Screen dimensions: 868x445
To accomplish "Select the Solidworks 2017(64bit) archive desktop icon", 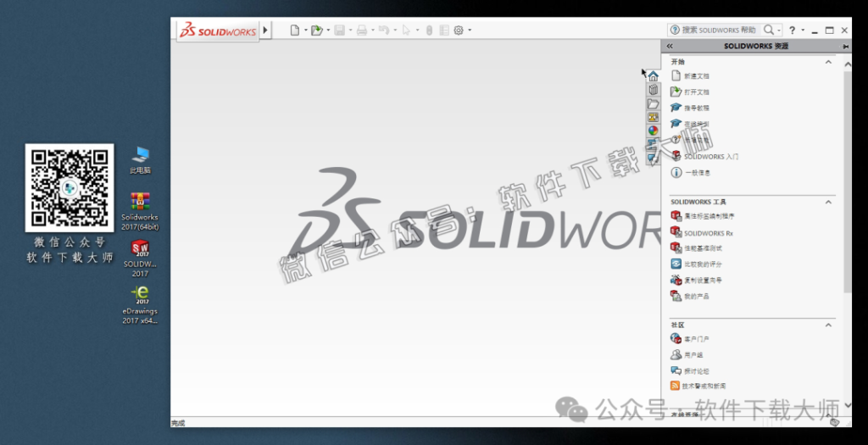I will [x=140, y=211].
